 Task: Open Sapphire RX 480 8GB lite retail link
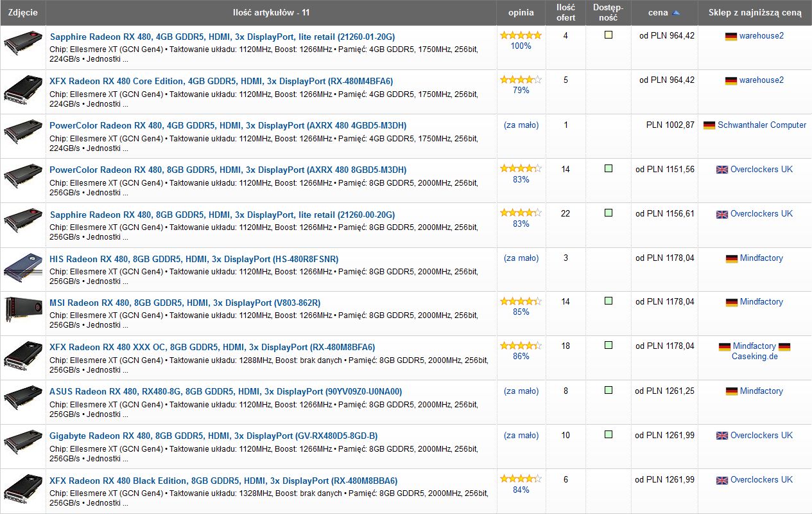(222, 215)
